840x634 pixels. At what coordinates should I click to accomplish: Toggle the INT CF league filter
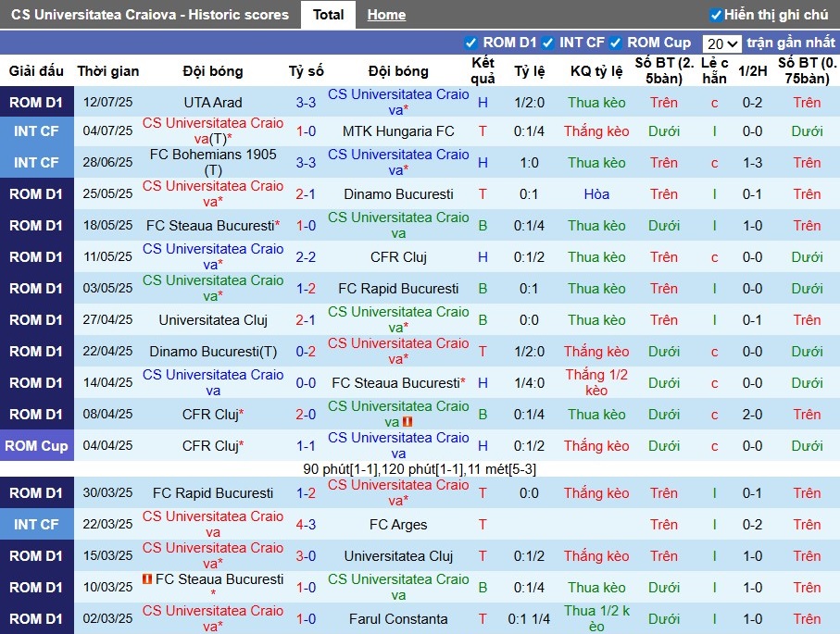547,43
